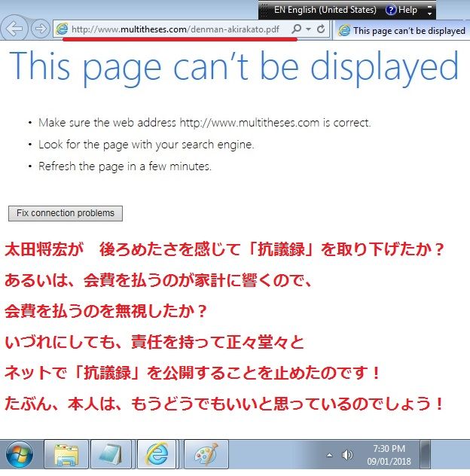Open the address bar autocomplete dropdown arrow

click(x=309, y=29)
